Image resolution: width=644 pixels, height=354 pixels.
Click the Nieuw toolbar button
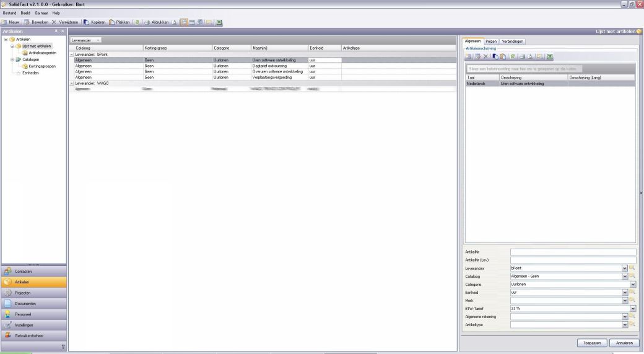pyautogui.click(x=11, y=22)
